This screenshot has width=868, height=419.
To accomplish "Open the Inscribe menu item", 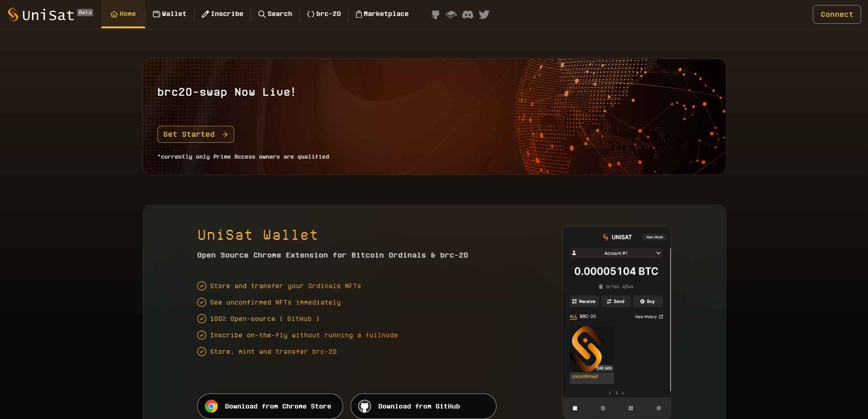I will point(222,14).
